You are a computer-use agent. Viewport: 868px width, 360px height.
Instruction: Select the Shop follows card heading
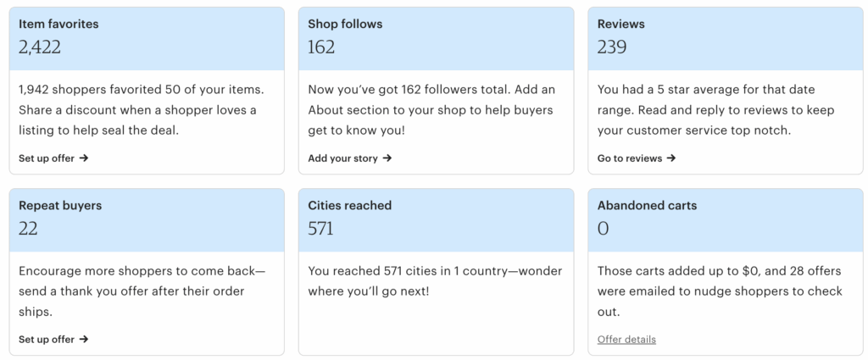345,25
